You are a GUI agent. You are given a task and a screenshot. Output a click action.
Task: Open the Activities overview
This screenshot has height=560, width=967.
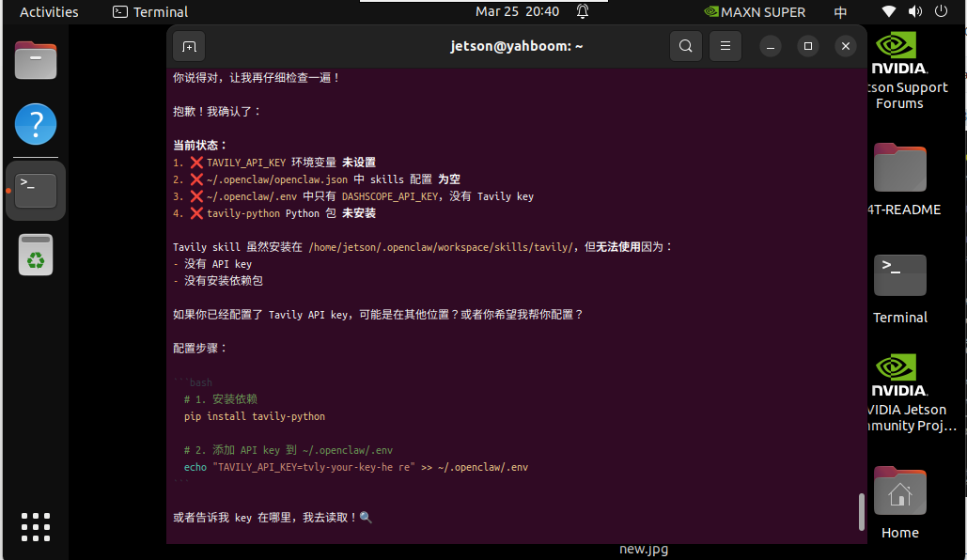tap(49, 11)
